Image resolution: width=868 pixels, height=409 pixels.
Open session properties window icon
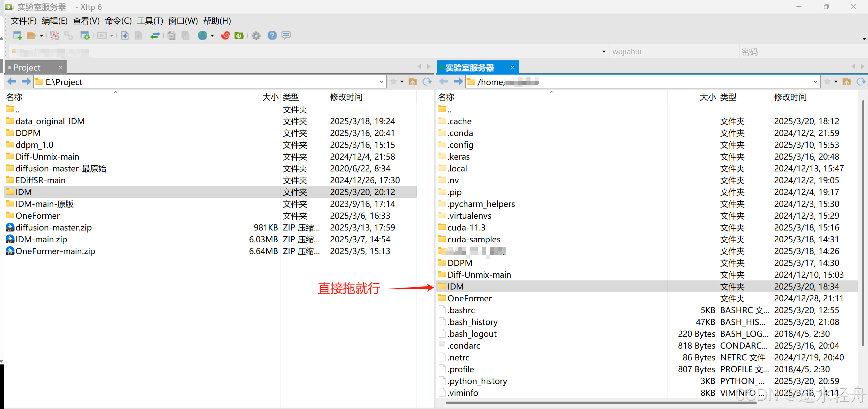85,35
